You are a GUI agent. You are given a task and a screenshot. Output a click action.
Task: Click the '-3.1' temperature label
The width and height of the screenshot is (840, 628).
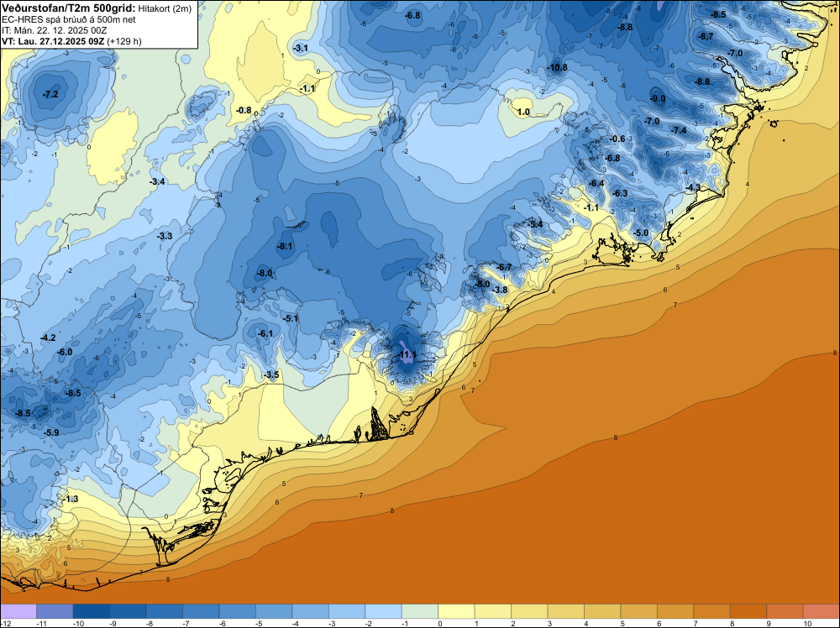click(301, 48)
